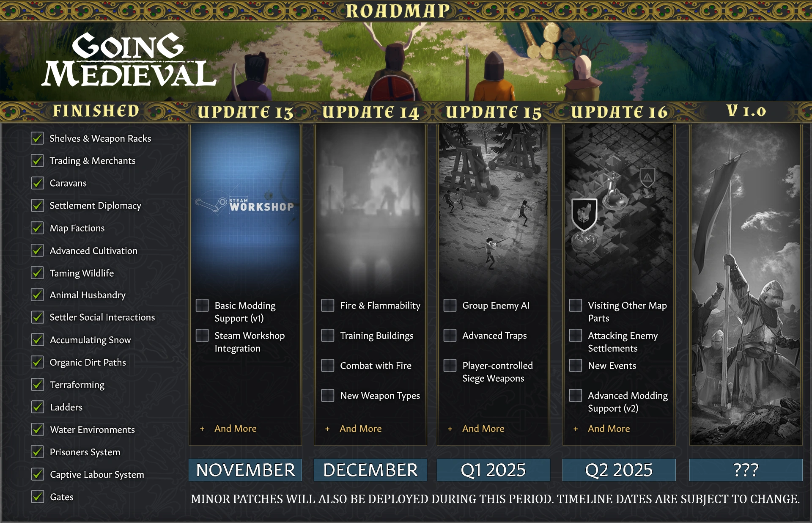This screenshot has height=523, width=812.
Task: Click the Steam Workshop logo image
Action: point(245,205)
